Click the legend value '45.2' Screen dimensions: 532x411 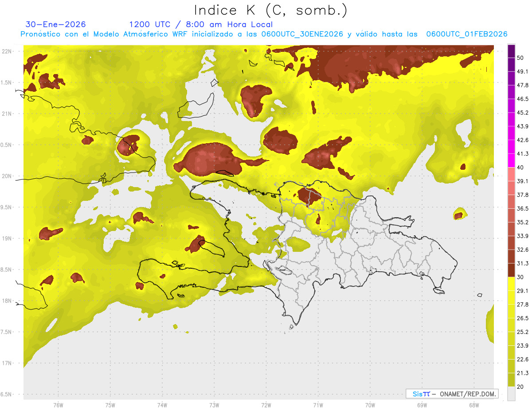click(523, 113)
